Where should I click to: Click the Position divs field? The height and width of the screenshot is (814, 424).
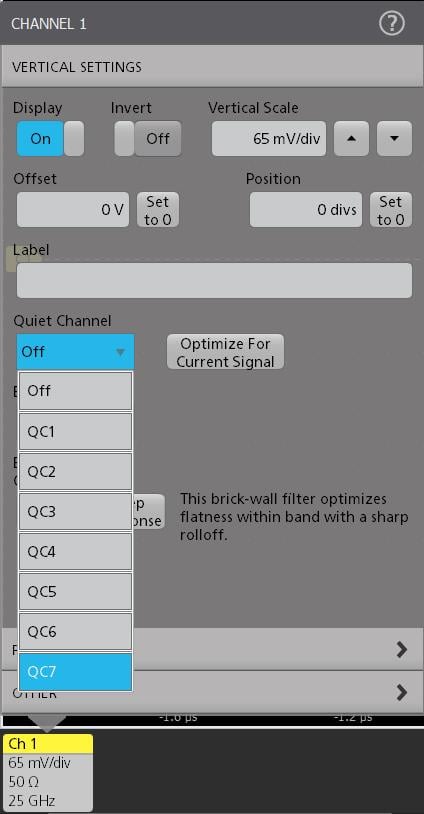point(306,210)
